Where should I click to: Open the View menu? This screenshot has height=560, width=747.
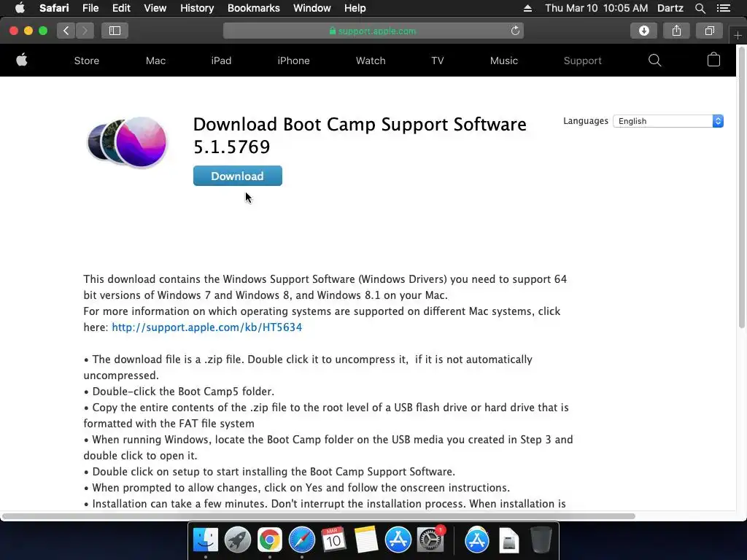[155, 8]
